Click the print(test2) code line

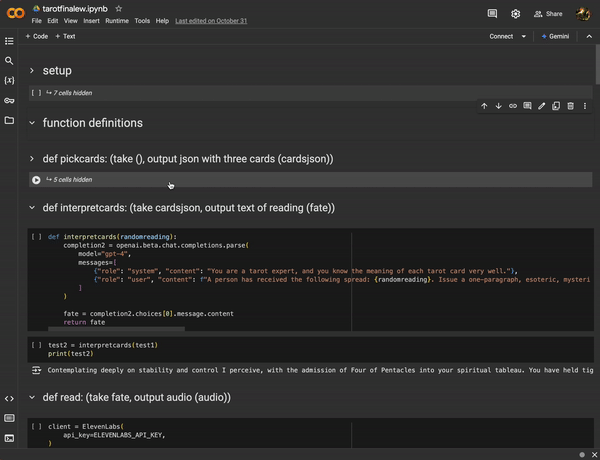[71, 354]
